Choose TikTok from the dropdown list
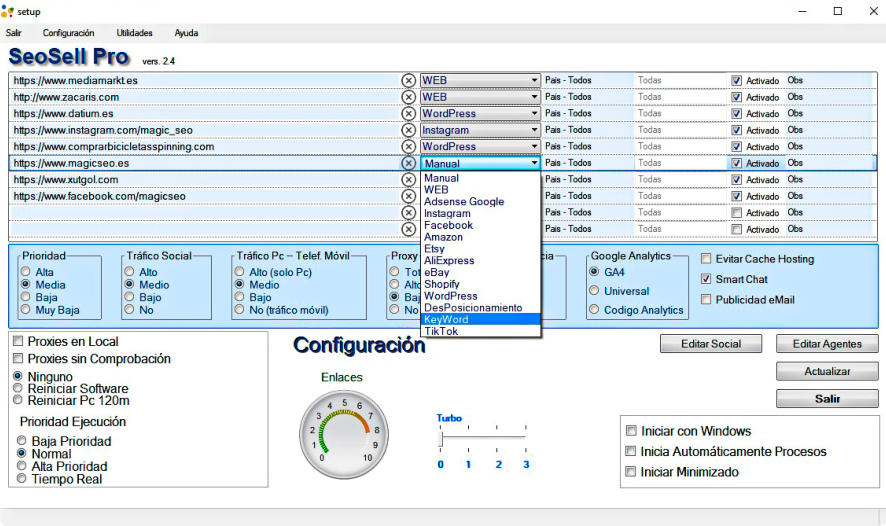Viewport: 886px width, 526px height. pyautogui.click(x=481, y=331)
